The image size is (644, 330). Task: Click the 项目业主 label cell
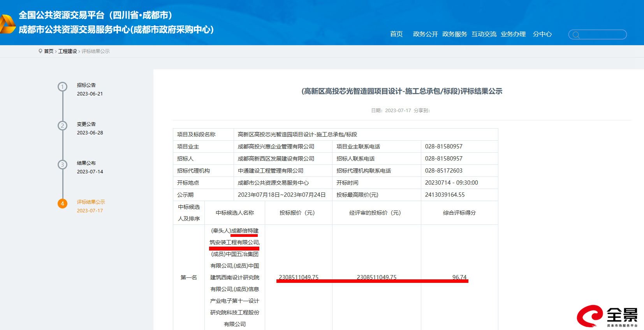203,146
